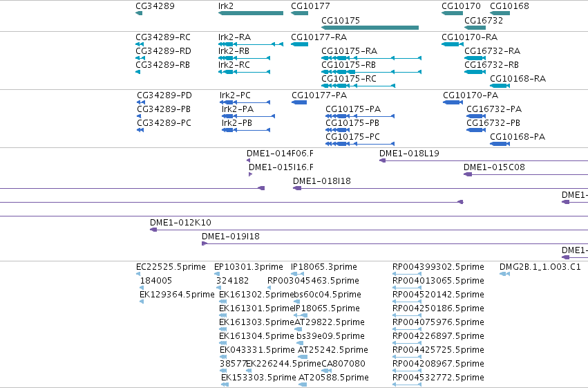The width and height of the screenshot is (588, 388).
Task: Select EST RP004013065.5prime
Action: click(438, 281)
